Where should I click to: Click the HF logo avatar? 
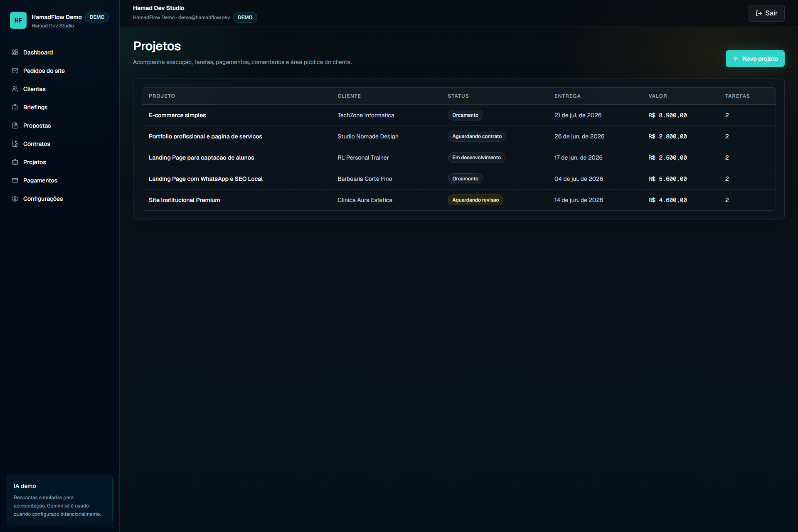(18, 20)
